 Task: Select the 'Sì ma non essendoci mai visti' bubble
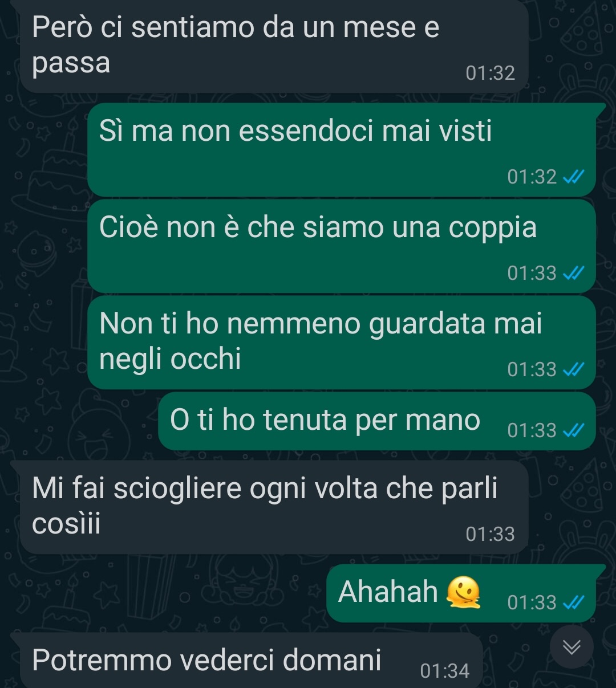click(x=342, y=150)
